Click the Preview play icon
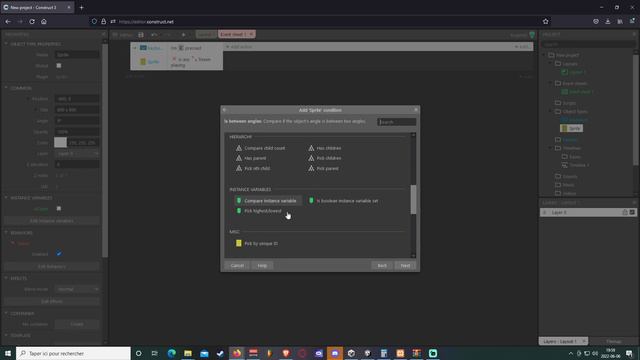640x360 pixels. (x=184, y=35)
